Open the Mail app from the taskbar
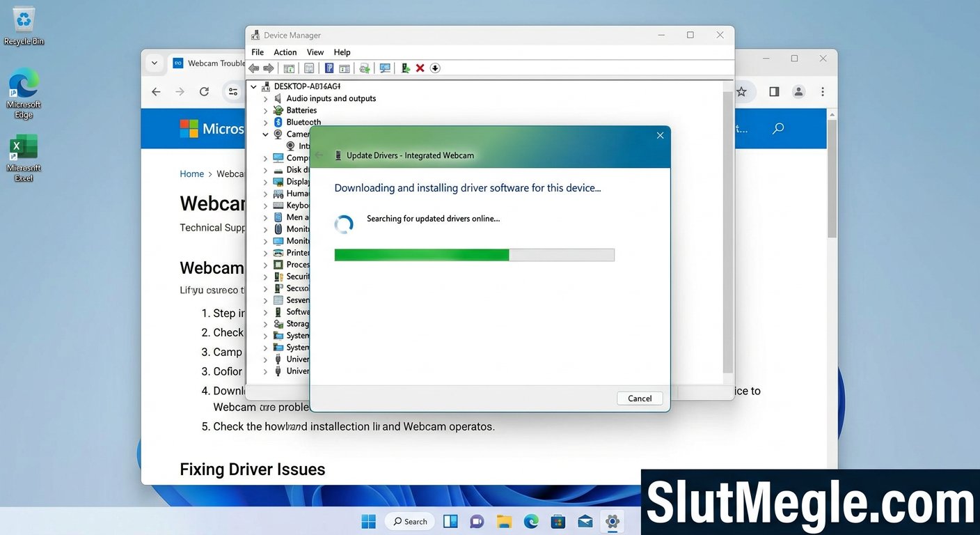Viewport: 980px width, 535px height. point(585,521)
